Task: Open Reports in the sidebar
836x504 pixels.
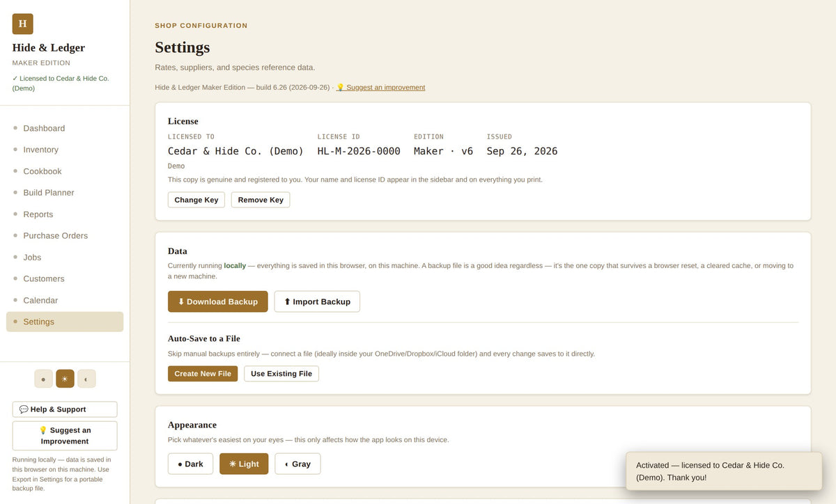Action: [65, 214]
